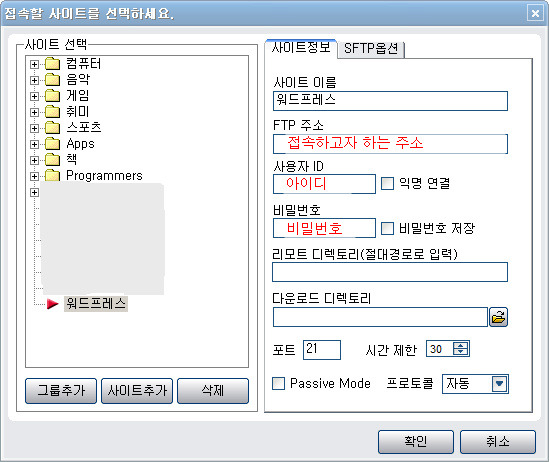Select the 취미 tree label
The height and width of the screenshot is (462, 549).
[78, 112]
